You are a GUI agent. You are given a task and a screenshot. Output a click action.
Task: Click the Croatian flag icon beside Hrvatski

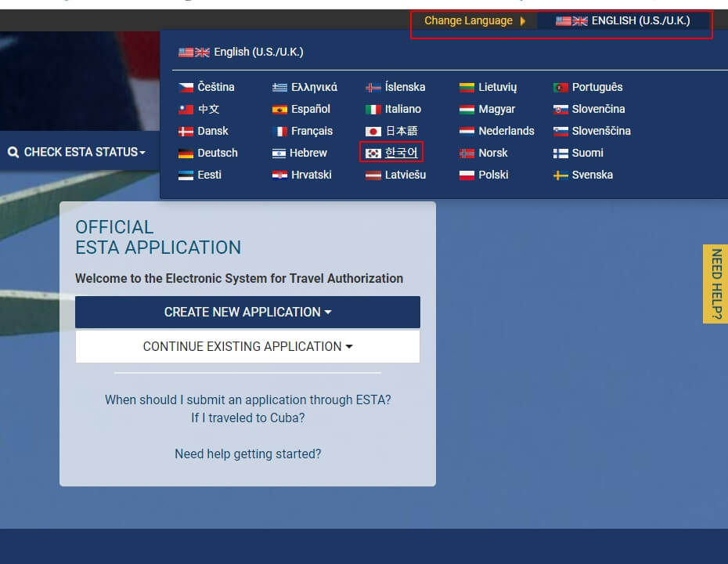click(279, 175)
